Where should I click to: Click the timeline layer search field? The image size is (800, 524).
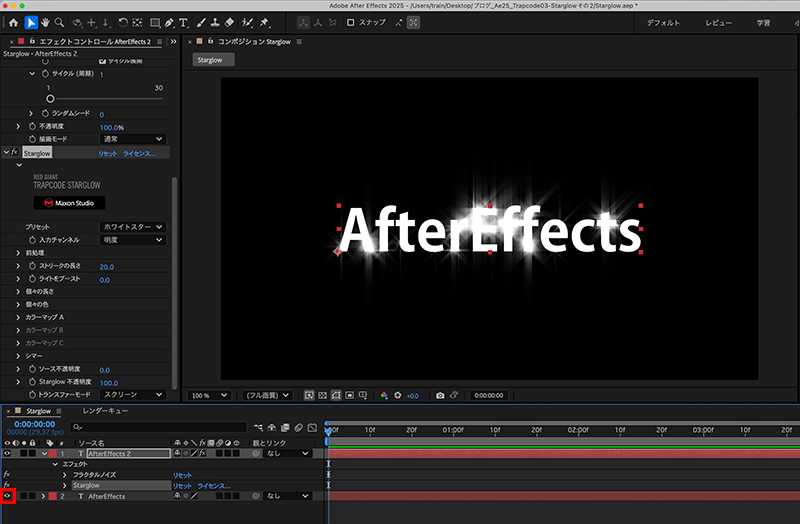pos(158,427)
